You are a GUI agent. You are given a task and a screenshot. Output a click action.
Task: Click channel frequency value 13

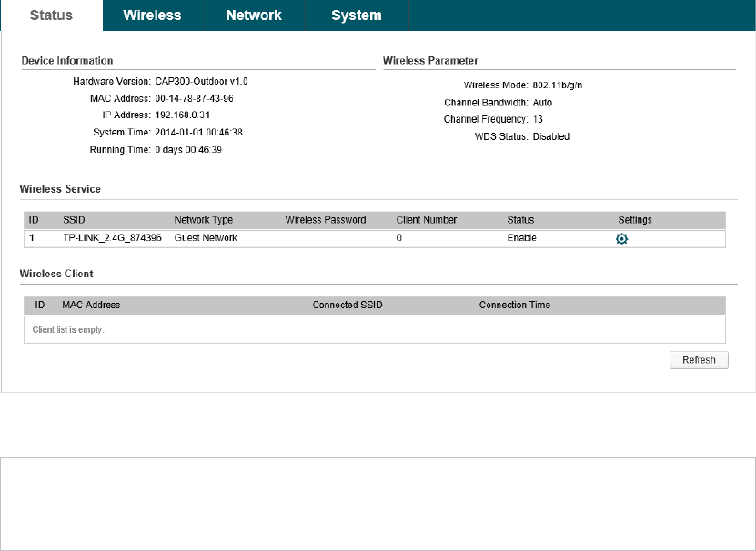(538, 119)
